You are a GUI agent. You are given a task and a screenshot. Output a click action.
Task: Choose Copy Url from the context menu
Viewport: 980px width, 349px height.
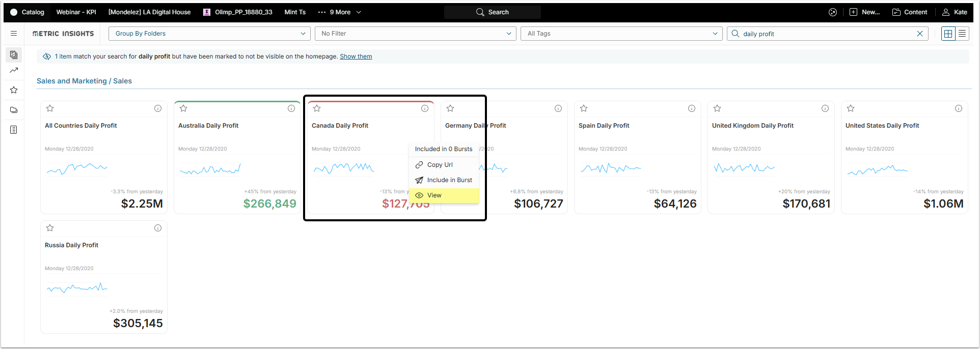click(x=440, y=165)
